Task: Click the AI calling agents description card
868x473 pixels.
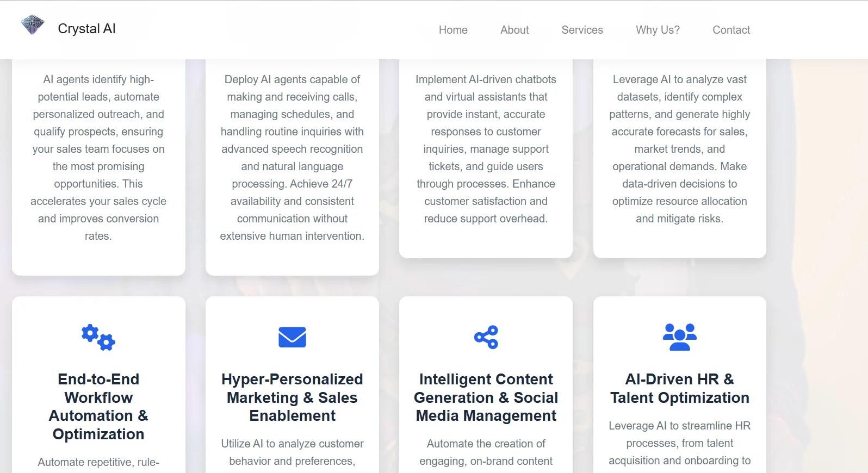Action: [292, 158]
